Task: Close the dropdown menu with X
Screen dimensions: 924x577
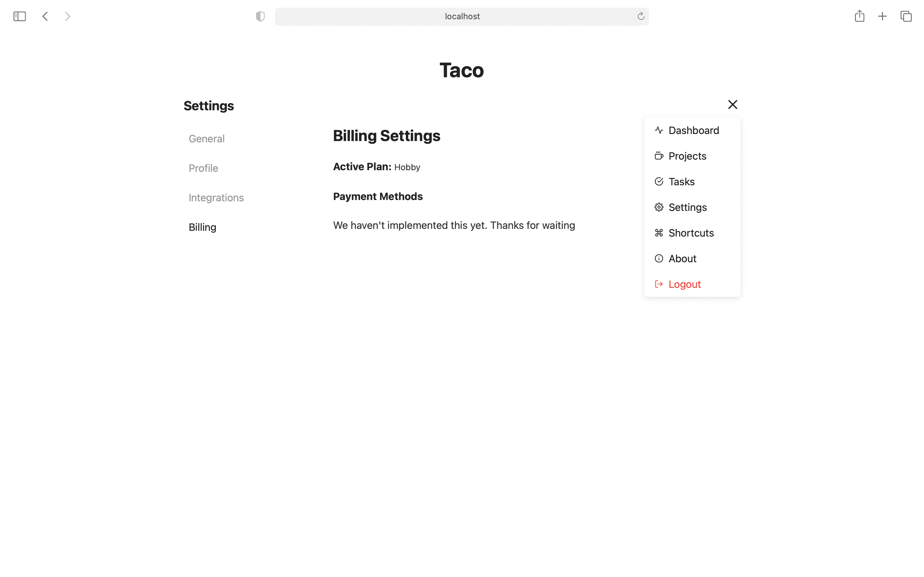Action: (732, 105)
